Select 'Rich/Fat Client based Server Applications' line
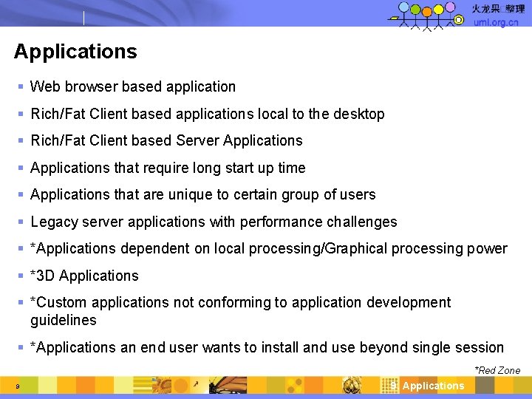Viewport: 532px width, 399px height. [166, 140]
